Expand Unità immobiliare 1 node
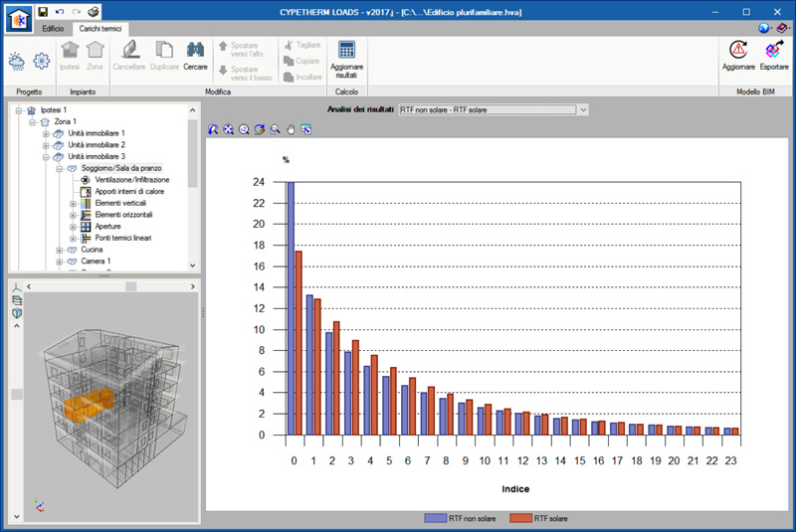Screen dimensions: 796x532 click(x=46, y=133)
